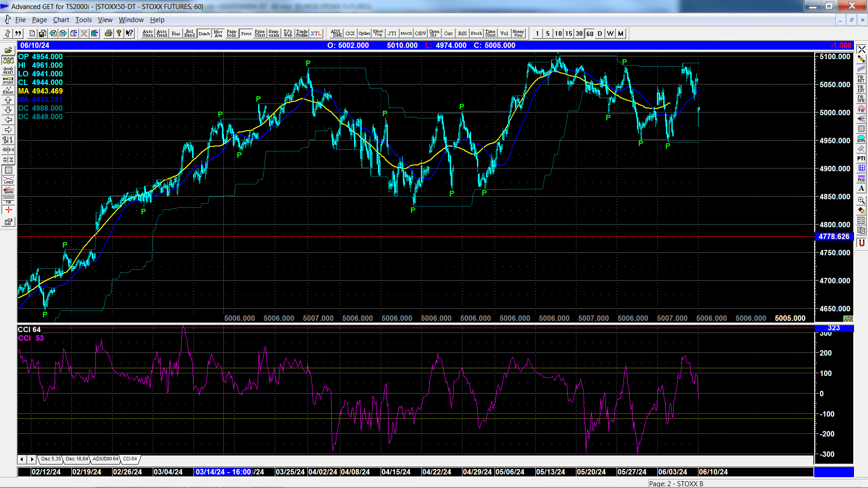Select the text annotation A tool
The height and width of the screenshot is (488, 868).
861,188
